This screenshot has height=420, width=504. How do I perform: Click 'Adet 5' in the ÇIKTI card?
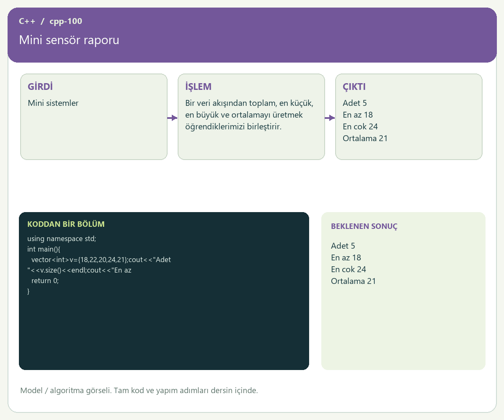[355, 103]
